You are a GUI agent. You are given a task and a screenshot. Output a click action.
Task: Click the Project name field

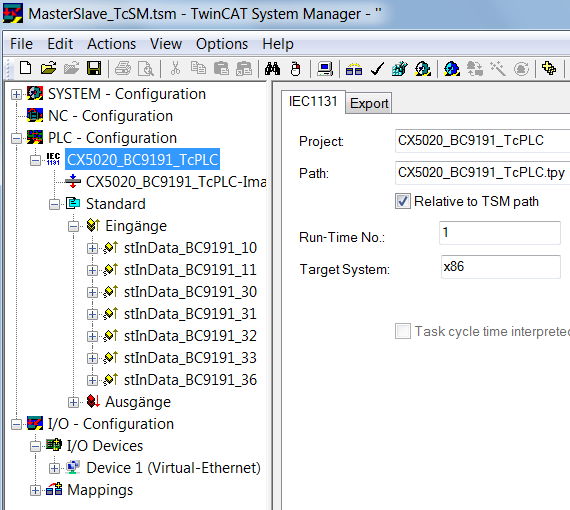(482, 140)
